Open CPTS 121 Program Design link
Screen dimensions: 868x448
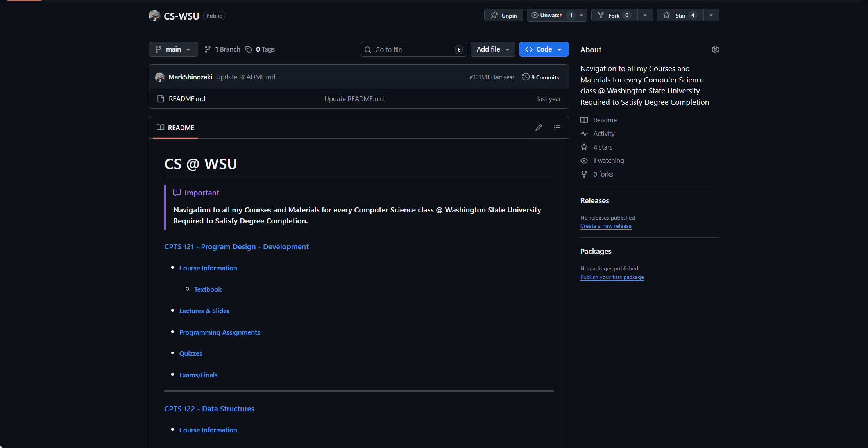point(236,247)
